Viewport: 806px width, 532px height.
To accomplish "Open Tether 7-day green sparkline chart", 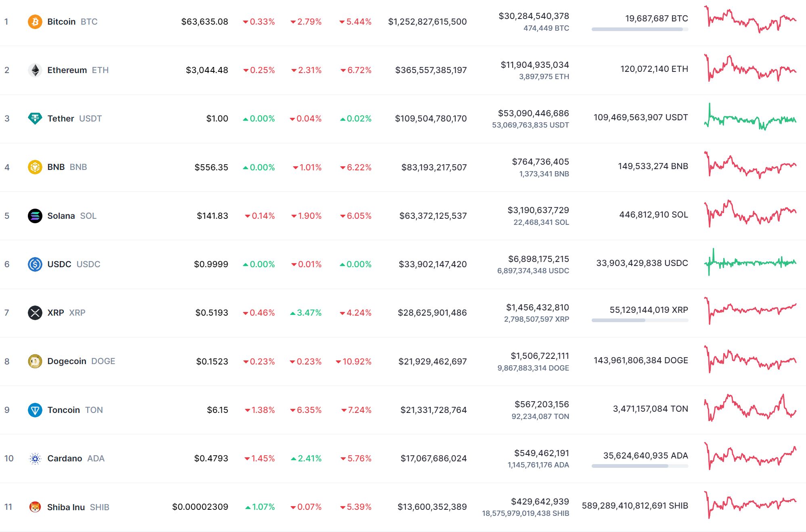I will coord(750,118).
